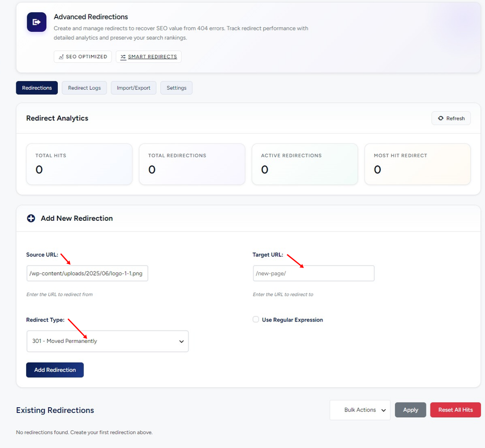
Task: Click the circular arrow Refresh icon
Action: 440,118
